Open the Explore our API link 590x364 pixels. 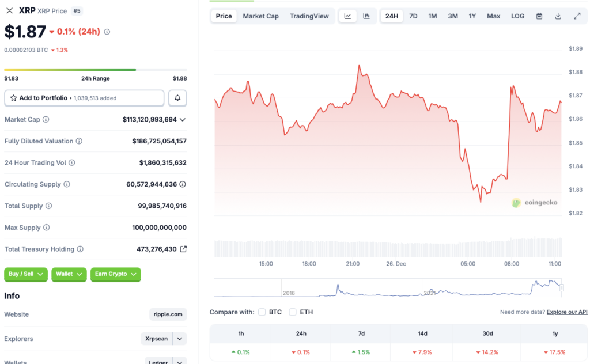pos(567,312)
